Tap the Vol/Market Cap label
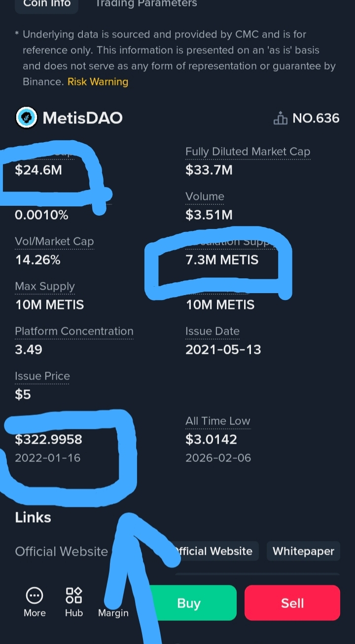 pyautogui.click(x=54, y=241)
